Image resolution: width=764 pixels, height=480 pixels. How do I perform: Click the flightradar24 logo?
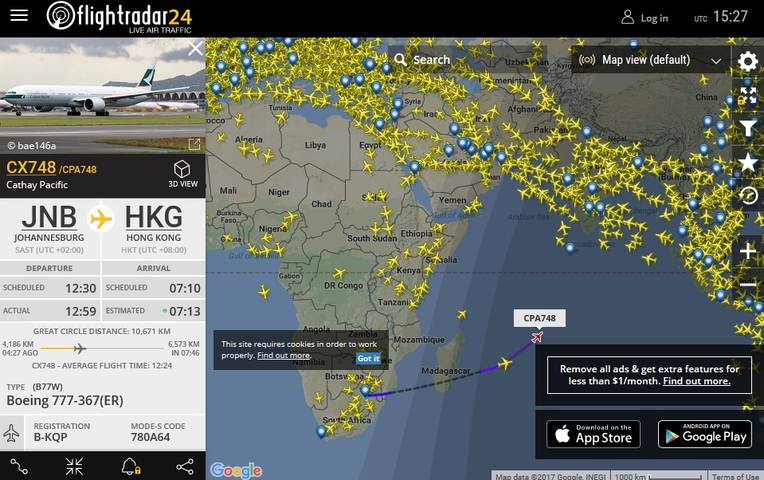pos(119,17)
